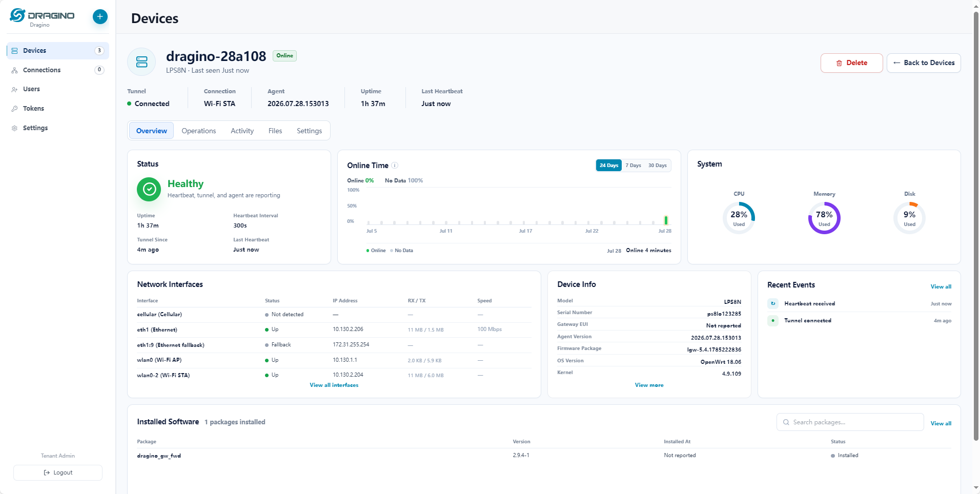Open the Operations tab
980x494 pixels.
tap(199, 131)
